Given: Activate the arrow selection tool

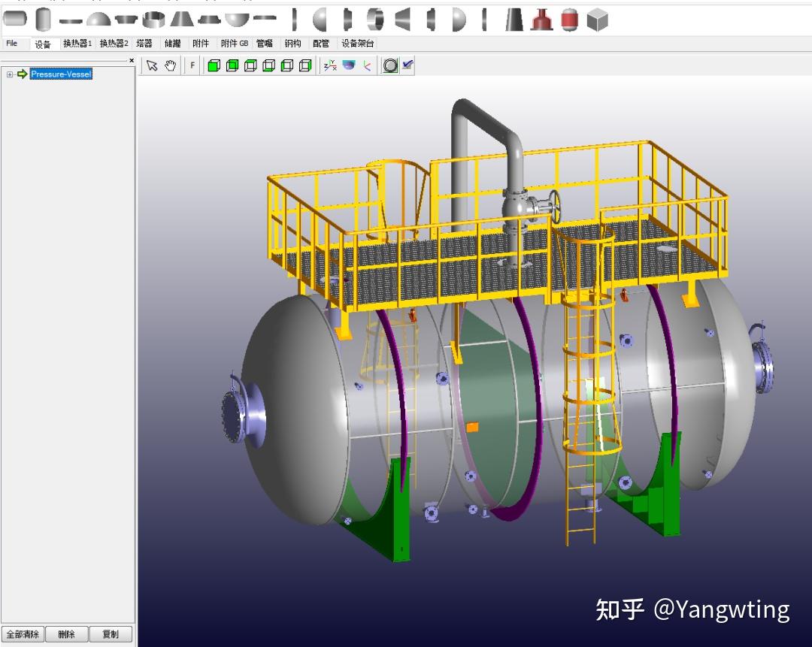Looking at the screenshot, I should pyautogui.click(x=152, y=66).
